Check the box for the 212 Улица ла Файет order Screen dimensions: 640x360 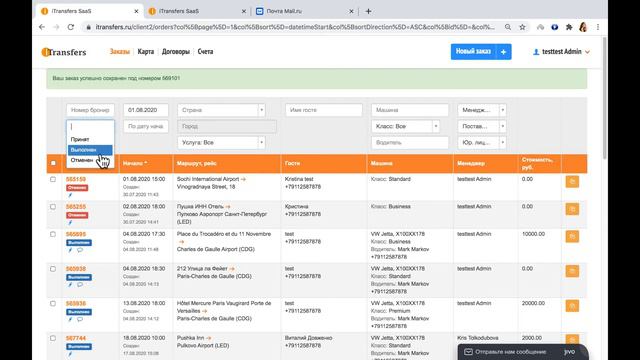53,269
